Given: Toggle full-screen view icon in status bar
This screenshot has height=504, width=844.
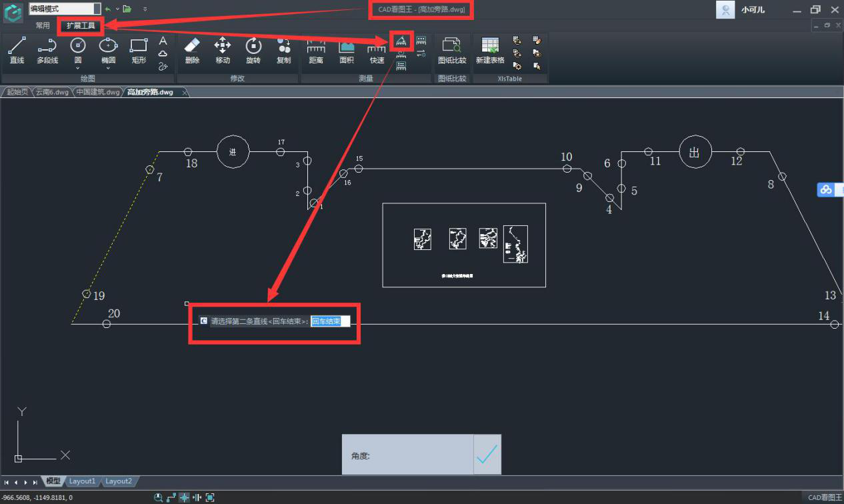Looking at the screenshot, I should [x=210, y=497].
